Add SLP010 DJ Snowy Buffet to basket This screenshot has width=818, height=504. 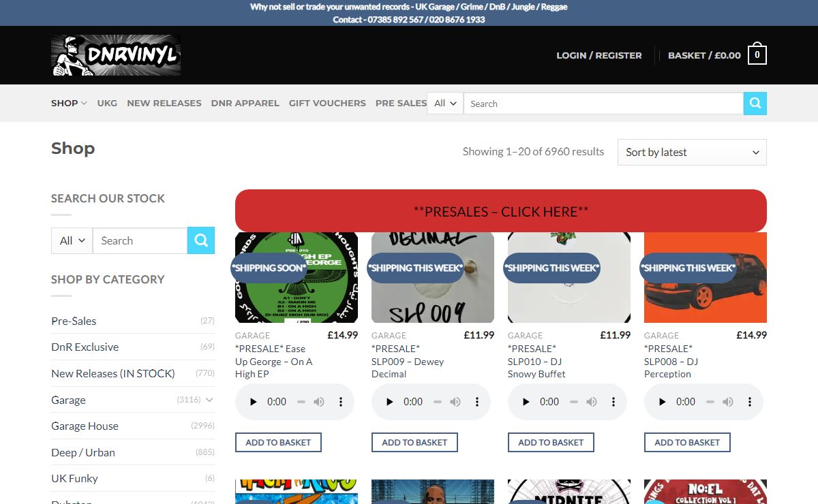point(551,442)
